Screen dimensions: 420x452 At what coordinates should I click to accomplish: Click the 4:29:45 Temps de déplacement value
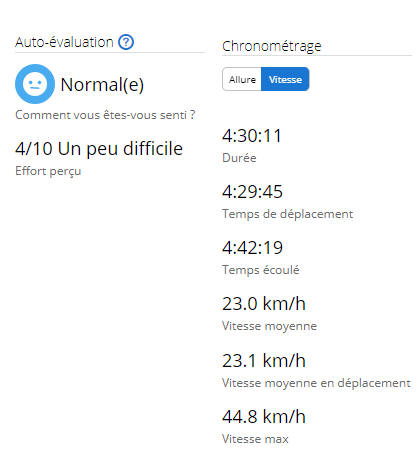[x=252, y=192]
